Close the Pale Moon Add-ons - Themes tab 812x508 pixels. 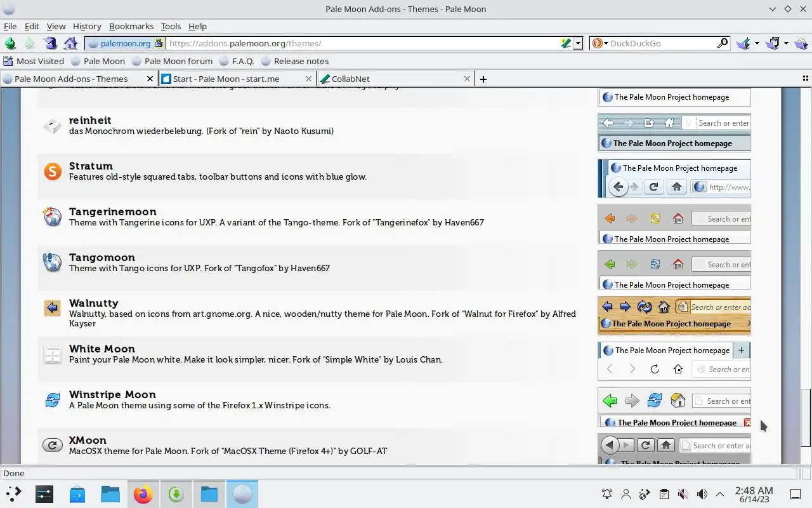click(x=150, y=79)
